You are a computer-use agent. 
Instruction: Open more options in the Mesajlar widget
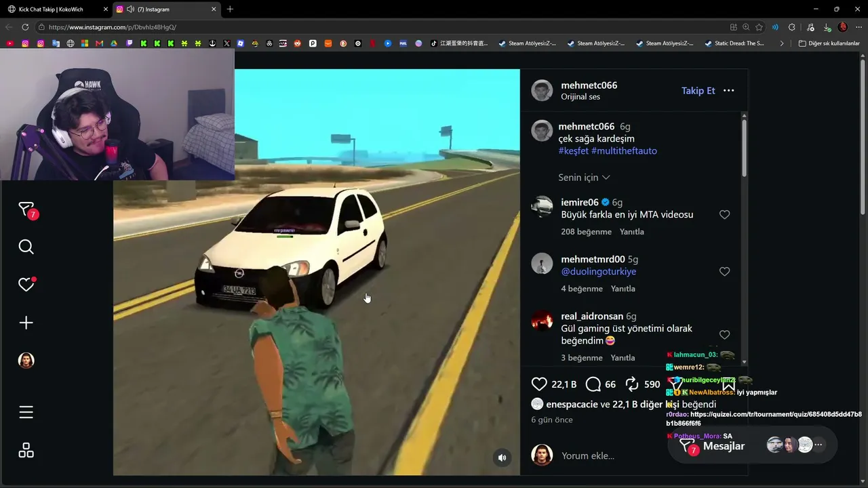pos(818,445)
